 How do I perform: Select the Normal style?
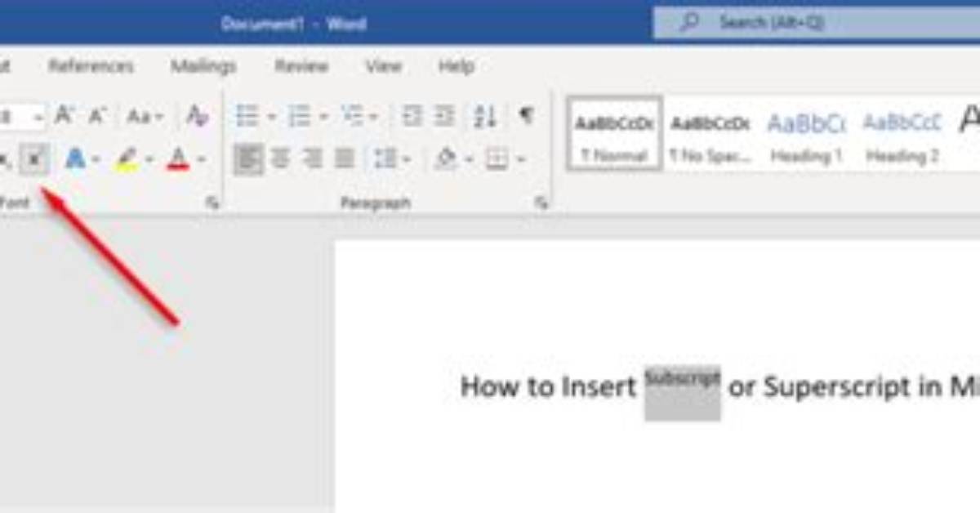(614, 133)
